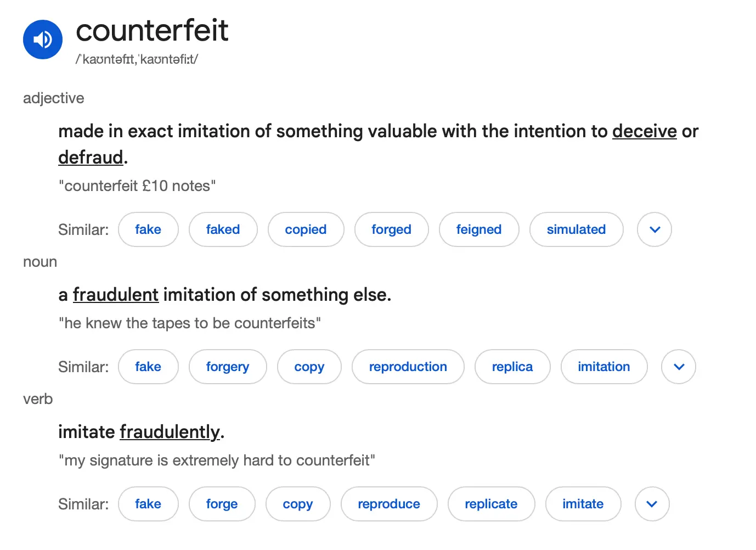Follow the 'fraudulently' link in verb definition
The width and height of the screenshot is (756, 550).
(170, 432)
